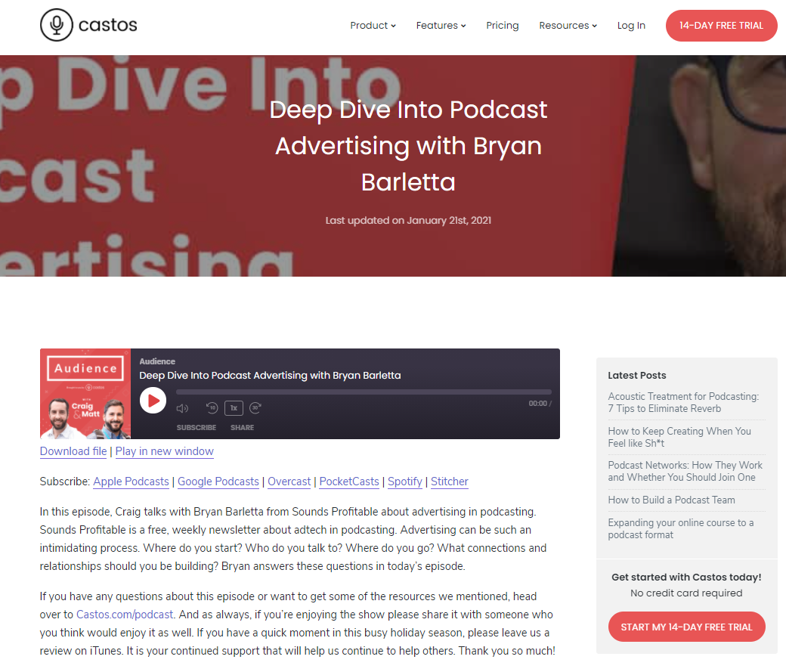786x672 pixels.
Task: Open the Resources dropdown
Action: pos(568,25)
